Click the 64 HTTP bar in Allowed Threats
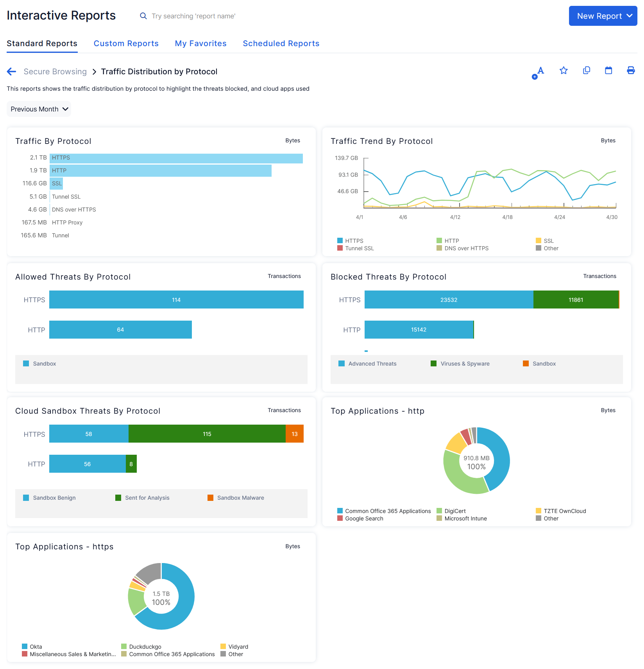 (x=120, y=330)
